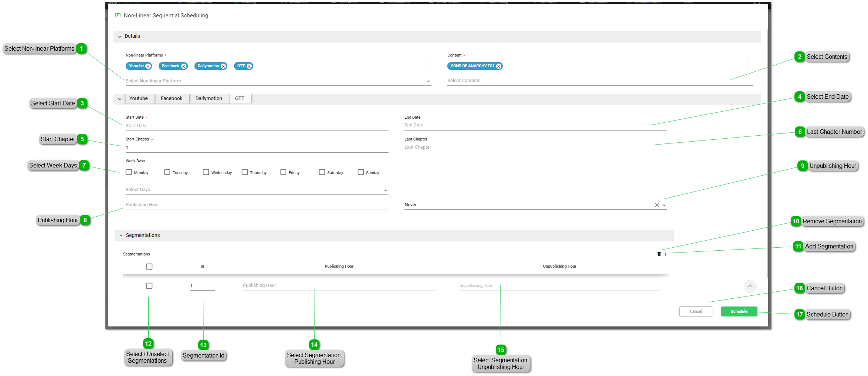
Task: Open the Select Days dropdown
Action: [386, 190]
